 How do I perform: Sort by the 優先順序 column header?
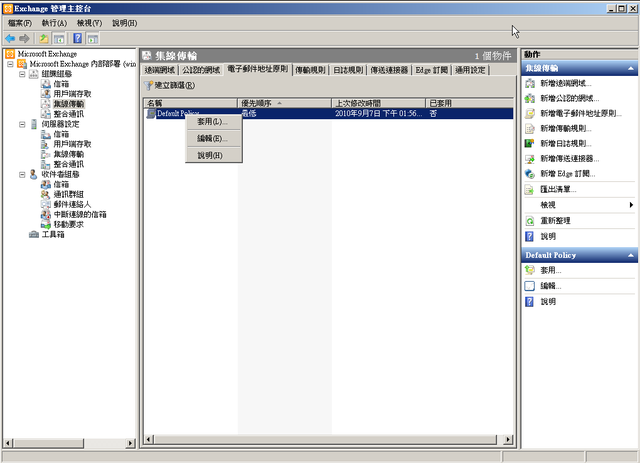(x=284, y=103)
